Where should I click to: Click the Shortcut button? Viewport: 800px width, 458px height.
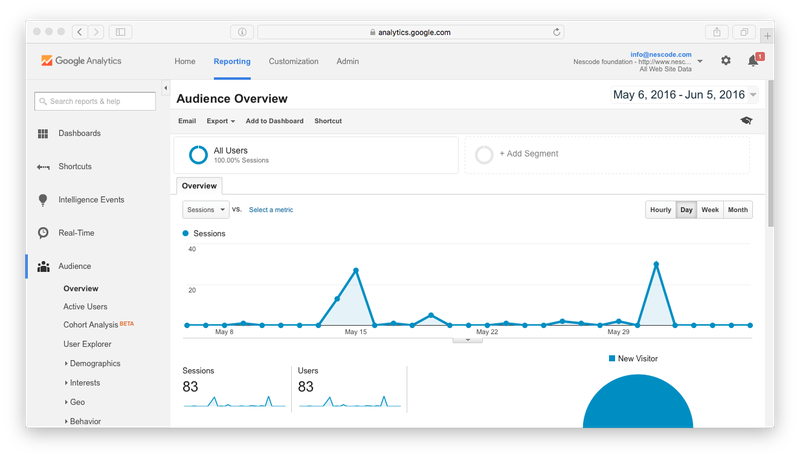(328, 121)
